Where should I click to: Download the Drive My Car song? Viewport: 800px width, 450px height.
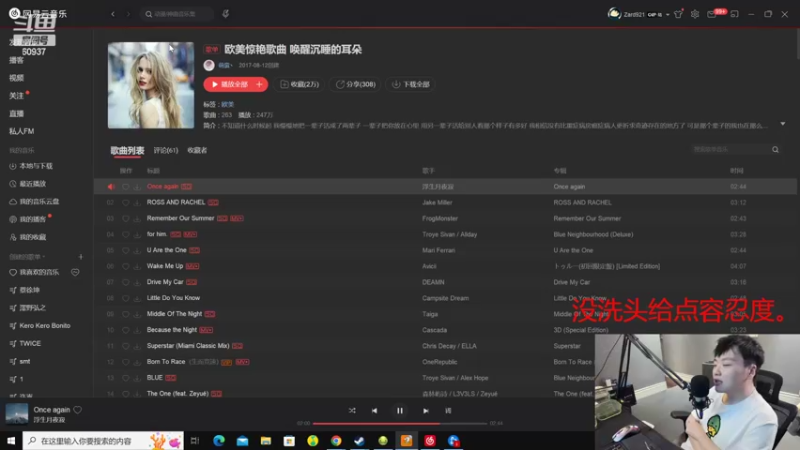pyautogui.click(x=137, y=282)
